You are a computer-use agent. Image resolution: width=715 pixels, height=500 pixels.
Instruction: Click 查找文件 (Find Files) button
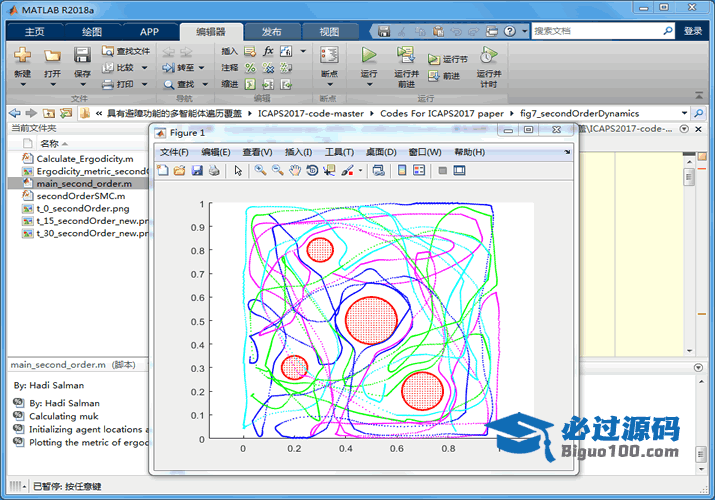126,51
